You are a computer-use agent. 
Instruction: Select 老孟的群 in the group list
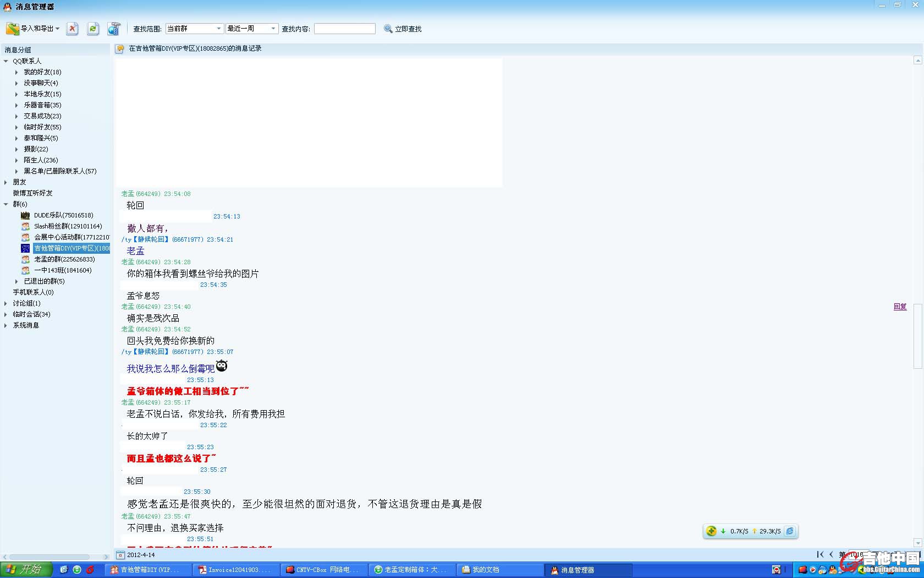click(x=64, y=259)
